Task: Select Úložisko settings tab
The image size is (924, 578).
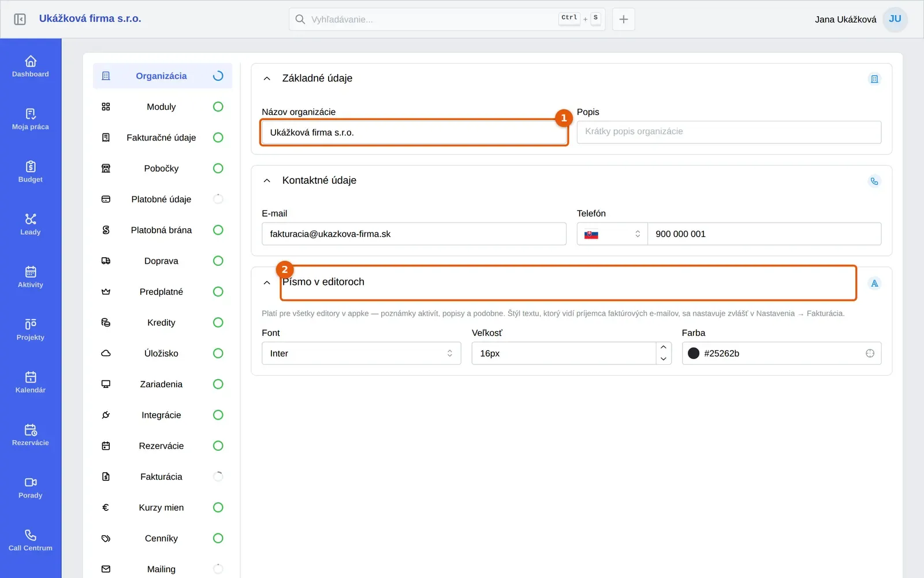Action: coord(162,353)
